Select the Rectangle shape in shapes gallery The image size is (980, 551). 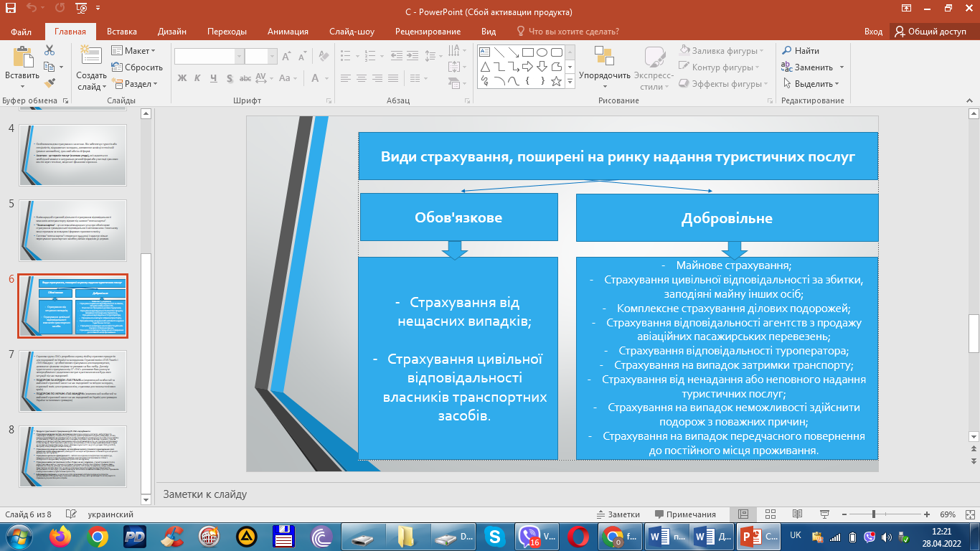(x=527, y=52)
